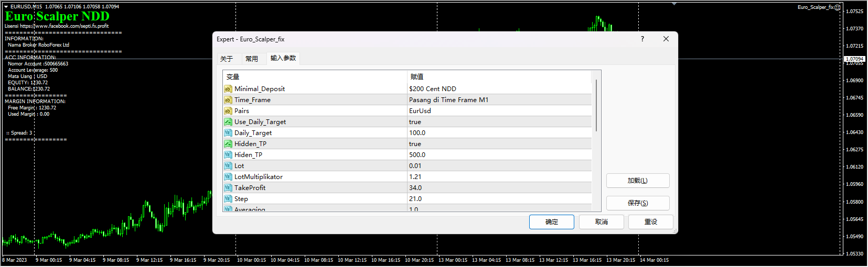Click the LotMultiplikator variable name
This screenshot has height=267, width=868.
[259, 177]
